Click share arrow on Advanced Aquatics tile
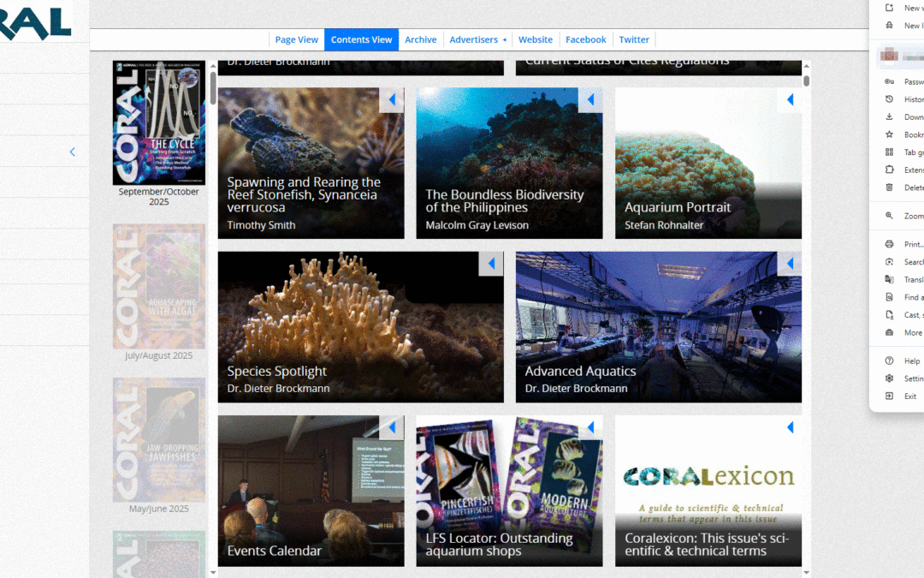 [x=790, y=264]
